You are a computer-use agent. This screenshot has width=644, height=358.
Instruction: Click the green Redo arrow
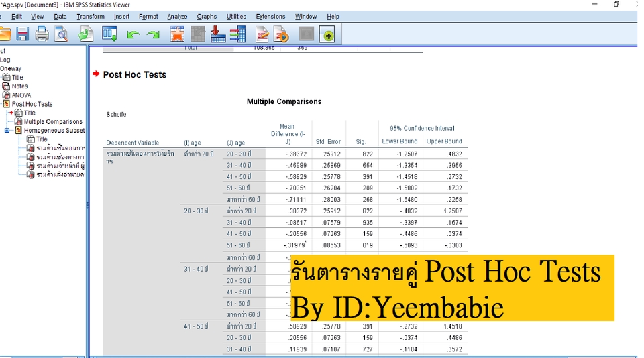(153, 34)
